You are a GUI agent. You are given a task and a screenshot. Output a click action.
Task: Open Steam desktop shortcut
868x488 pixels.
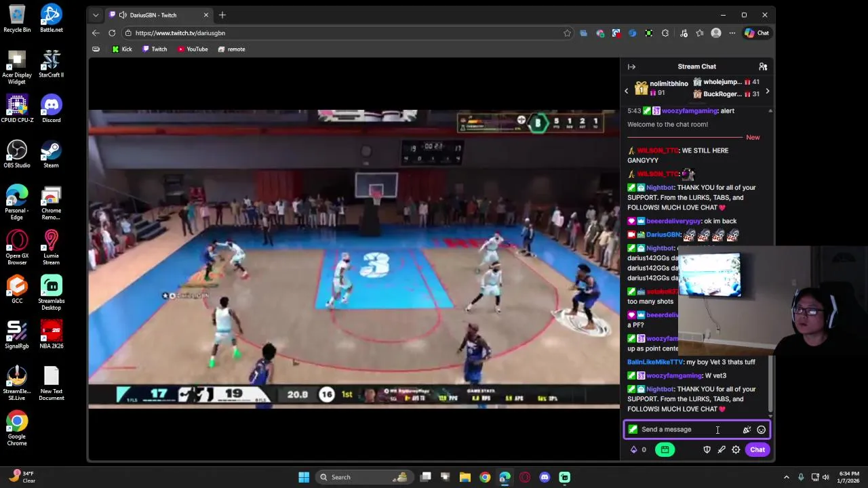(x=51, y=154)
